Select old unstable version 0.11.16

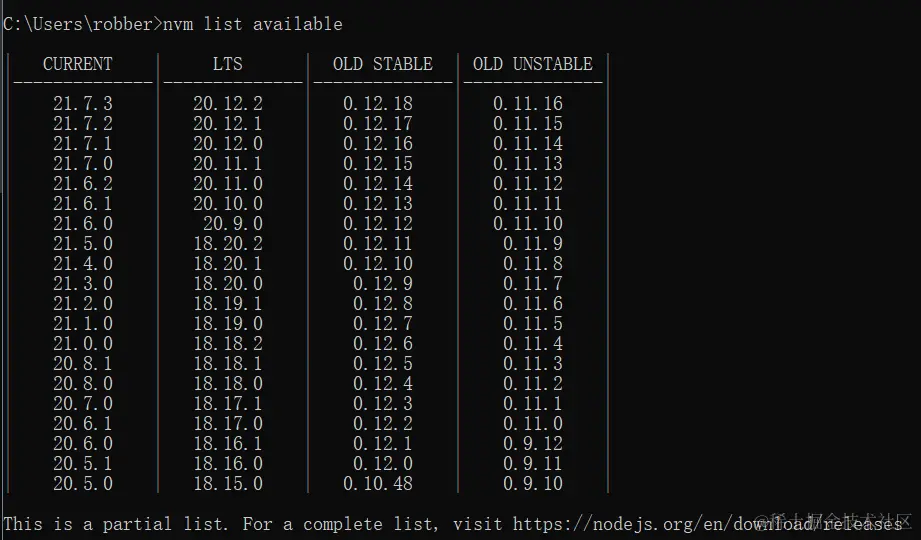tap(528, 104)
